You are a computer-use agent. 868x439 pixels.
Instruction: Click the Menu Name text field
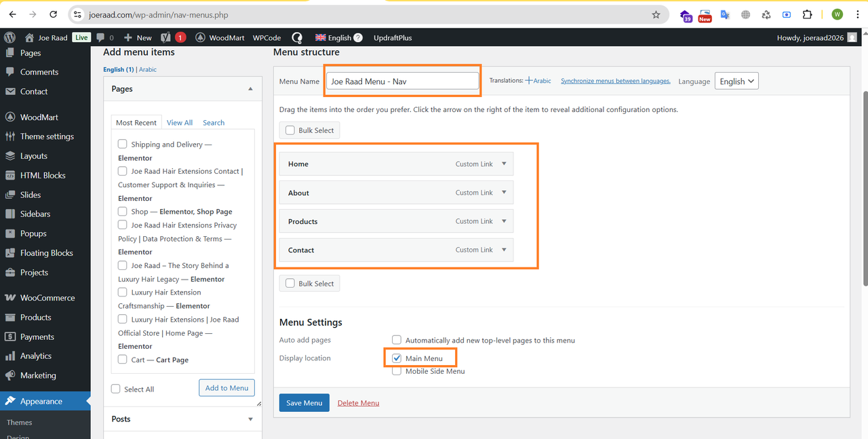(x=403, y=81)
